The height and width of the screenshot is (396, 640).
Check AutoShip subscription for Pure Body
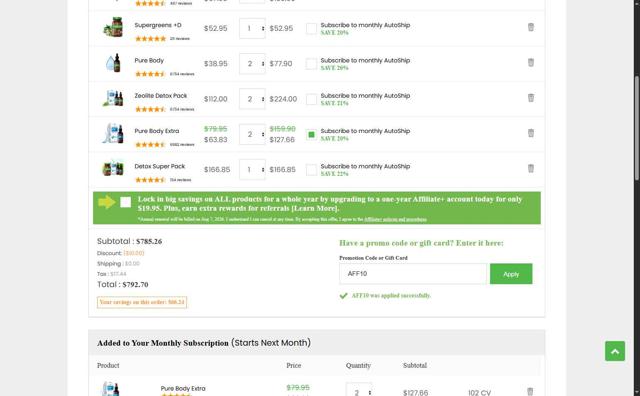pyautogui.click(x=311, y=64)
